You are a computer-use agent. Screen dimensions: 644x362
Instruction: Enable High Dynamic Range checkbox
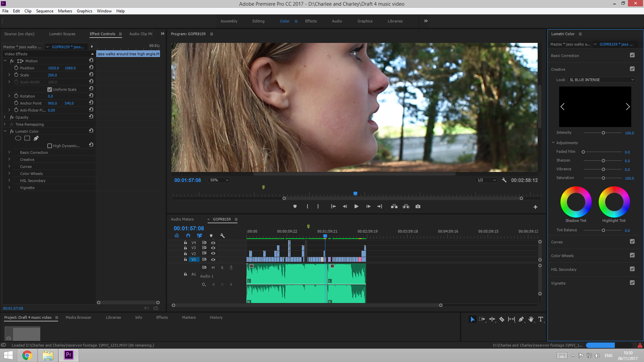50,146
